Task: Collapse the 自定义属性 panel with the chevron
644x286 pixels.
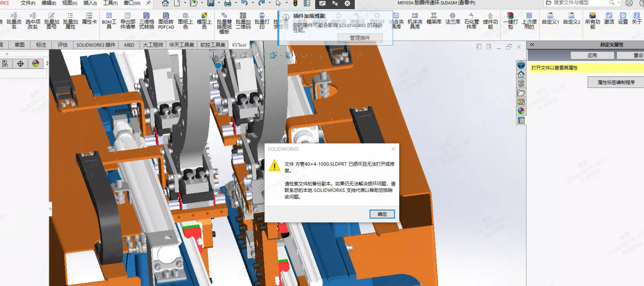Action: 532,45
